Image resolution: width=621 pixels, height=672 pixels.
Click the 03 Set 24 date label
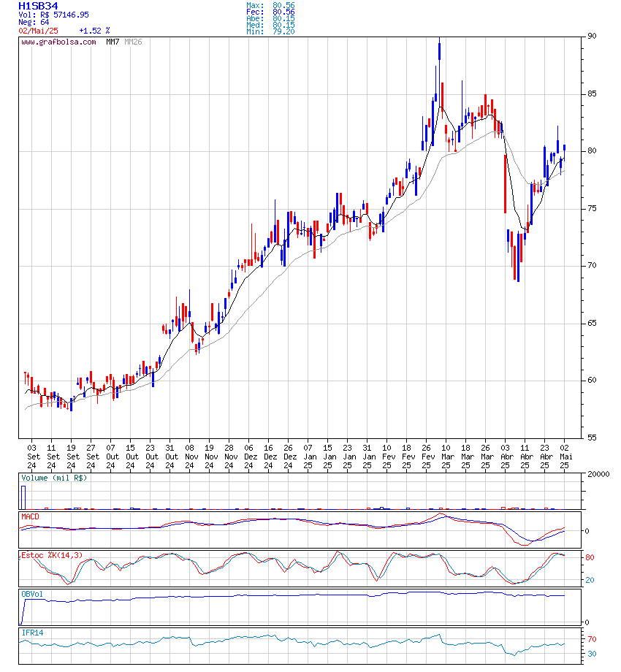pos(32,457)
